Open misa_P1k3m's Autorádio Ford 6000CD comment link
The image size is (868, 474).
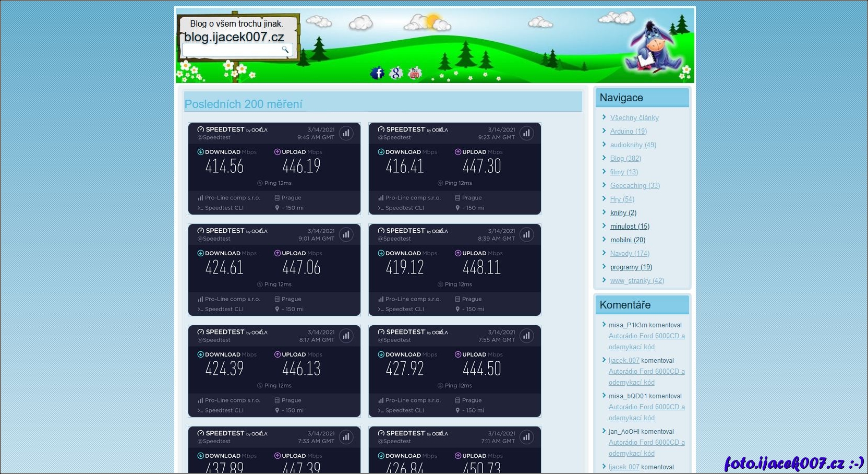click(646, 336)
